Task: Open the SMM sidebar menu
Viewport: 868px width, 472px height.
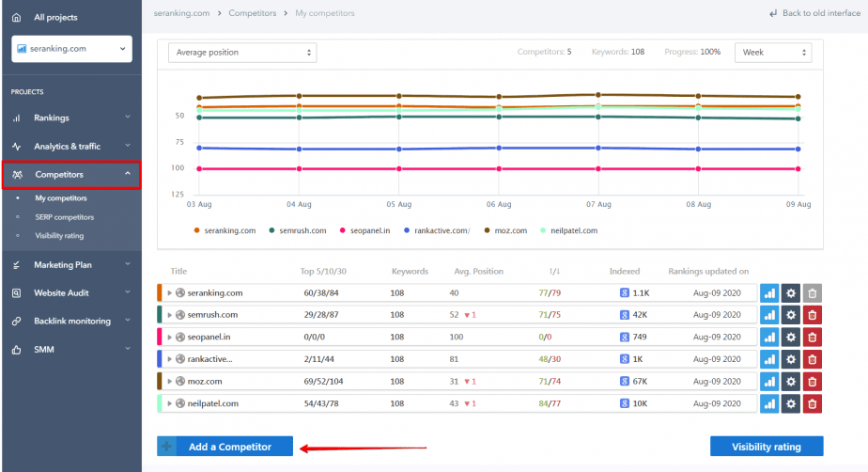Action: click(71, 350)
